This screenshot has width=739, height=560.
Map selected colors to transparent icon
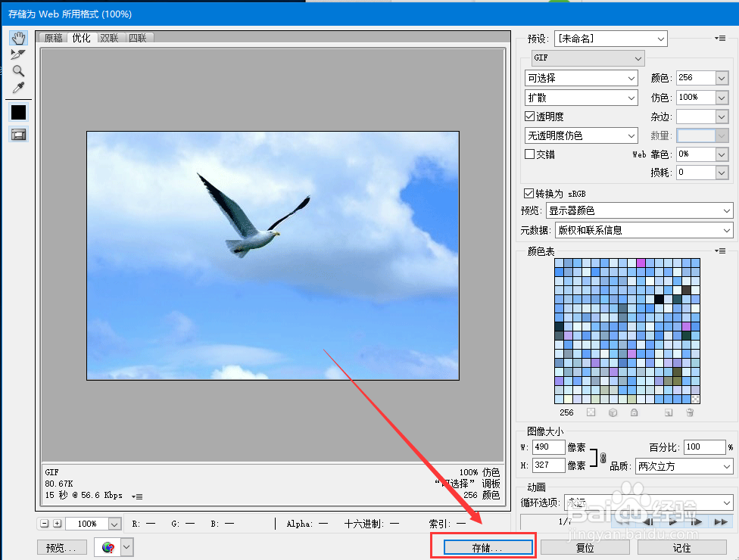pos(591,412)
